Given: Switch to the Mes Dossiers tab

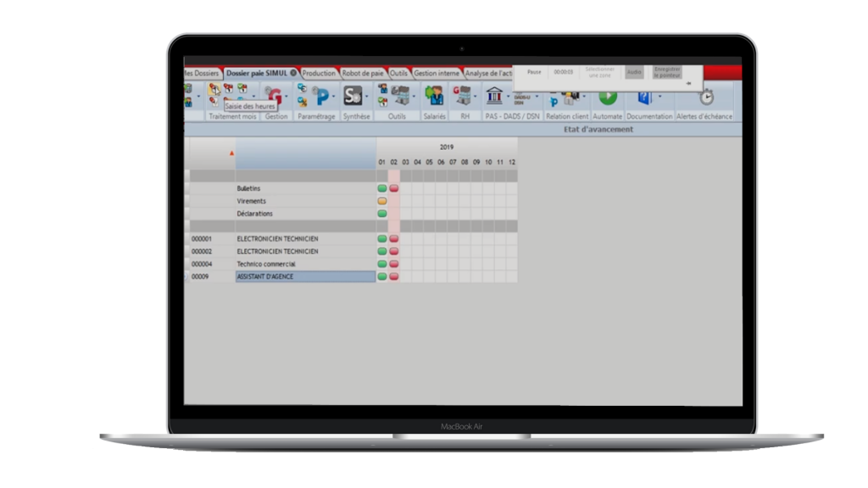Looking at the screenshot, I should (x=202, y=73).
